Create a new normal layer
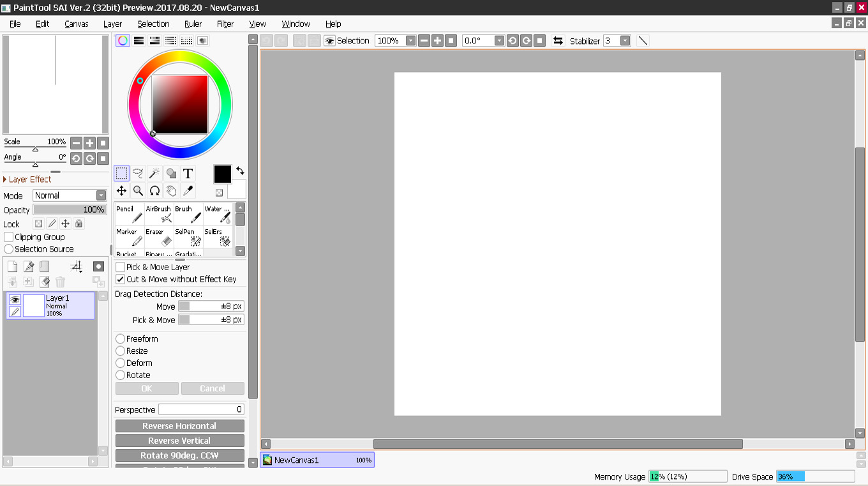The width and height of the screenshot is (868, 486). tap(12, 266)
